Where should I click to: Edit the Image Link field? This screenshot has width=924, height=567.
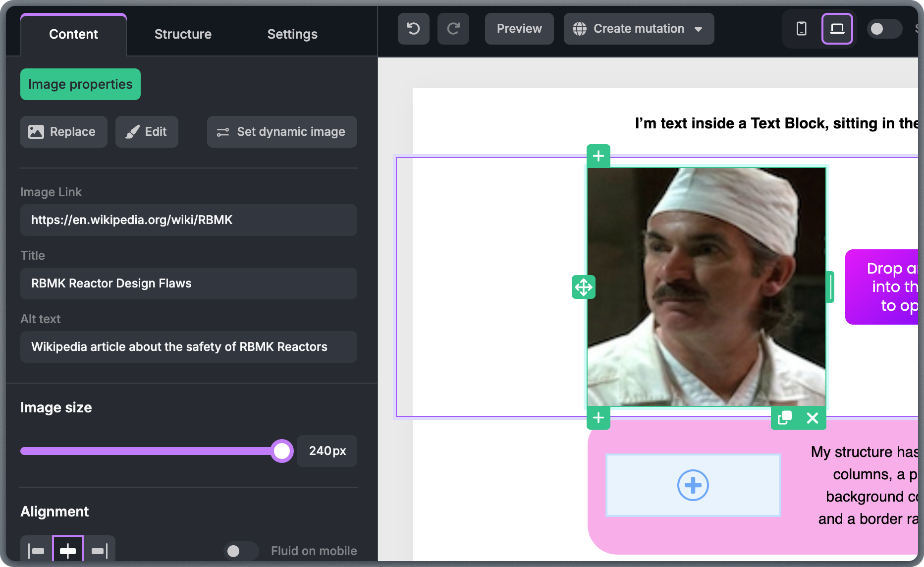coord(188,220)
